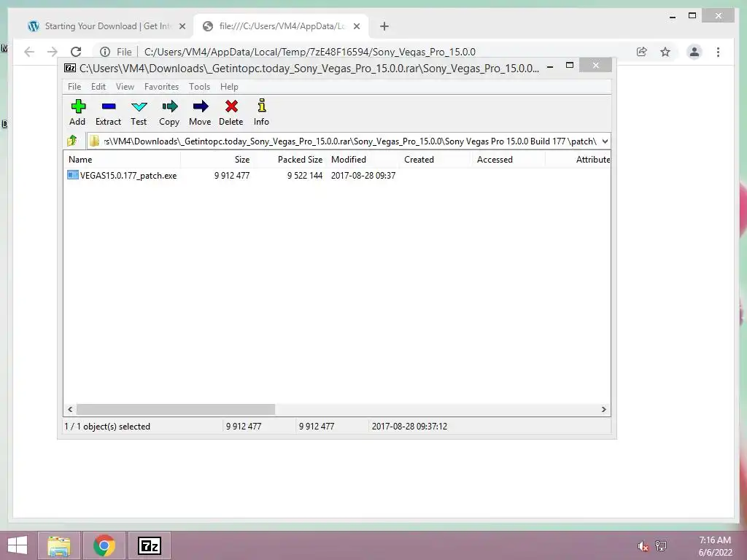Bookmark this page with the star icon
The height and width of the screenshot is (560, 747).
pos(665,52)
